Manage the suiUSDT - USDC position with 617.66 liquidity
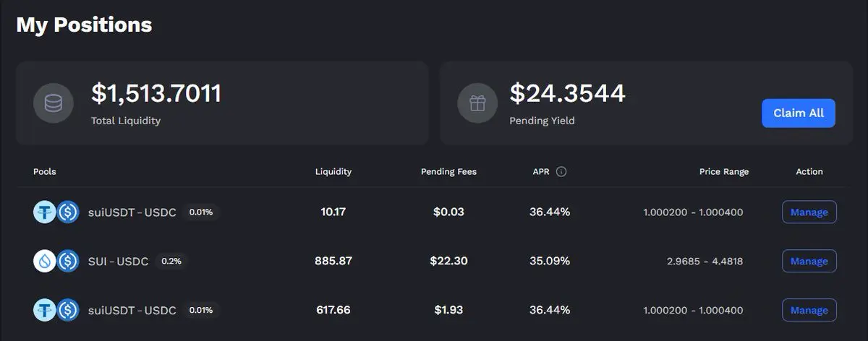 click(809, 310)
